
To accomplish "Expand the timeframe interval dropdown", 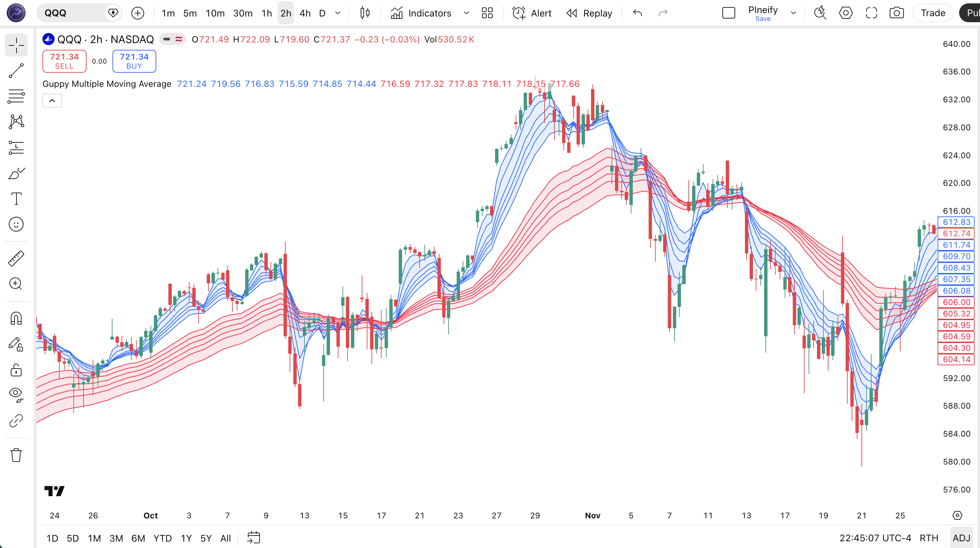I will (x=338, y=13).
